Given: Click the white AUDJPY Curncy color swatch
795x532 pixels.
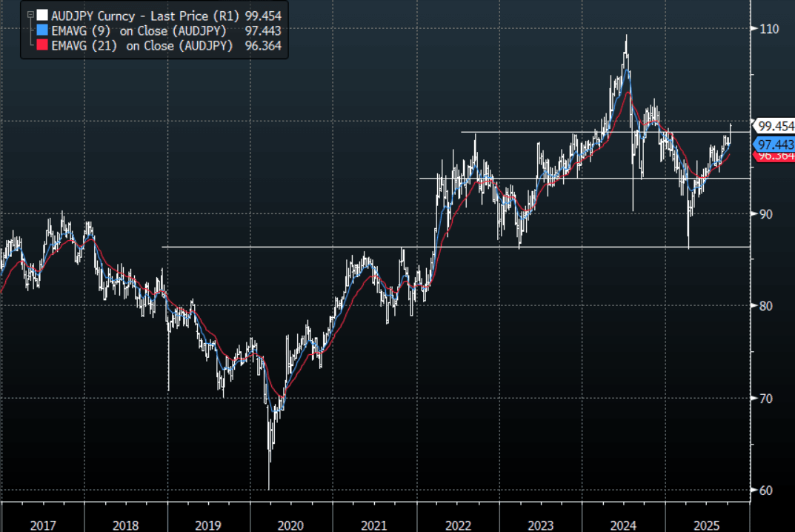Looking at the screenshot, I should tap(43, 15).
